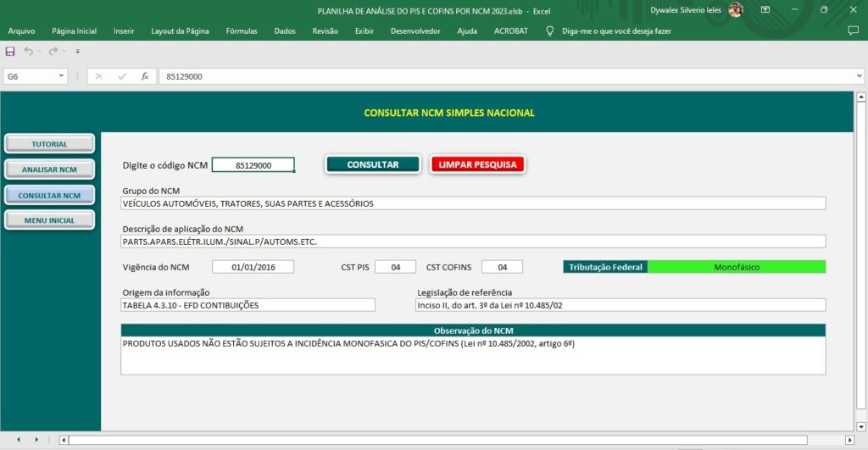
Task: Open Customize Quick Access Toolbar dropdown
Action: [77, 52]
